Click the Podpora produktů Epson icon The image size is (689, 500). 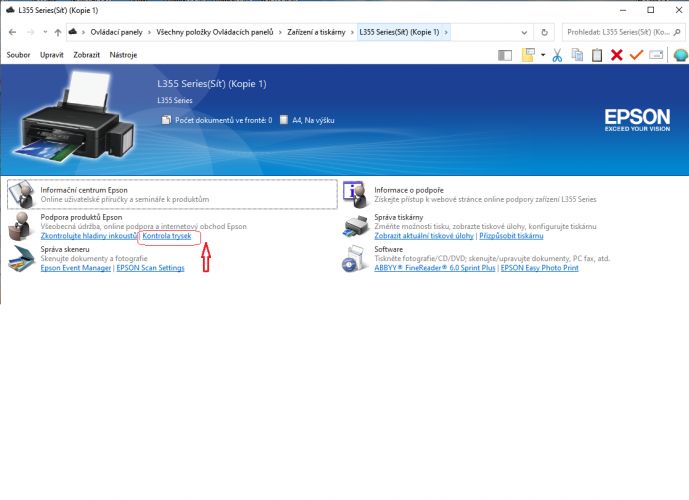tap(21, 226)
